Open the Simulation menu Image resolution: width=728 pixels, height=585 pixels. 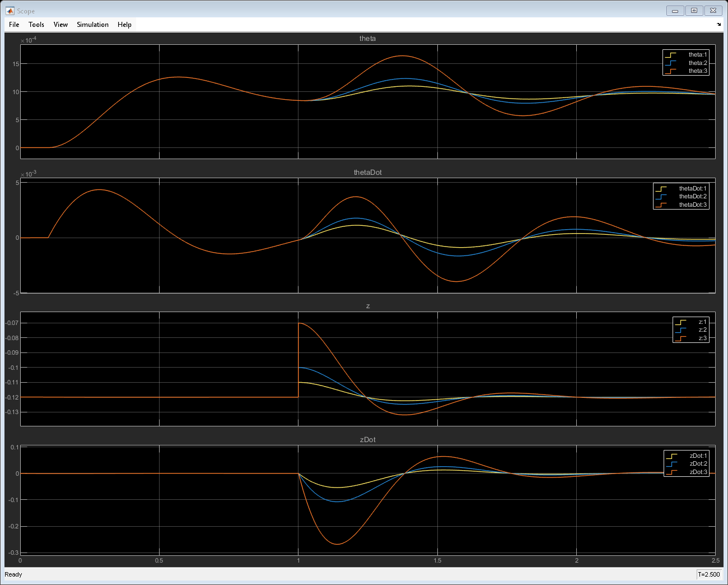tap(92, 25)
